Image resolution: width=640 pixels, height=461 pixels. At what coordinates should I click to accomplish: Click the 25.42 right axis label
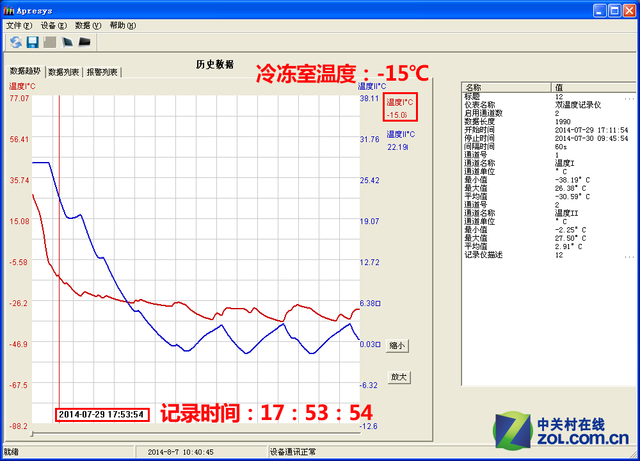click(369, 180)
